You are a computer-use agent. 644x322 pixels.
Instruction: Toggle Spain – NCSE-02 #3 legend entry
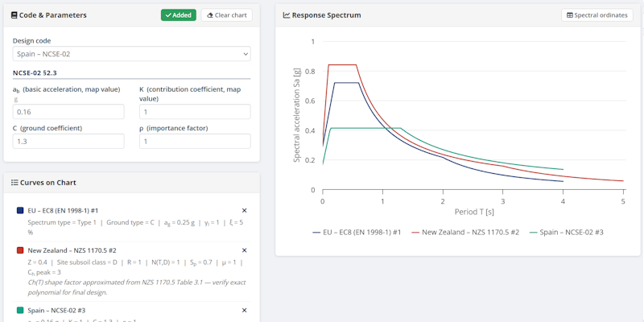point(566,232)
